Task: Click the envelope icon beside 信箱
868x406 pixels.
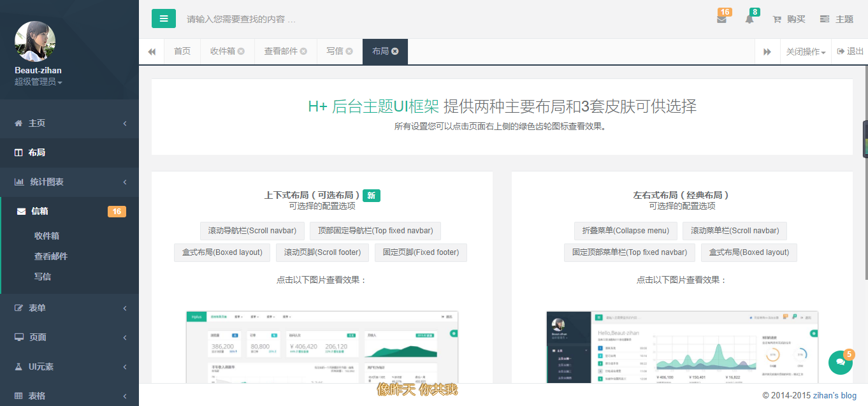Action: coord(21,211)
